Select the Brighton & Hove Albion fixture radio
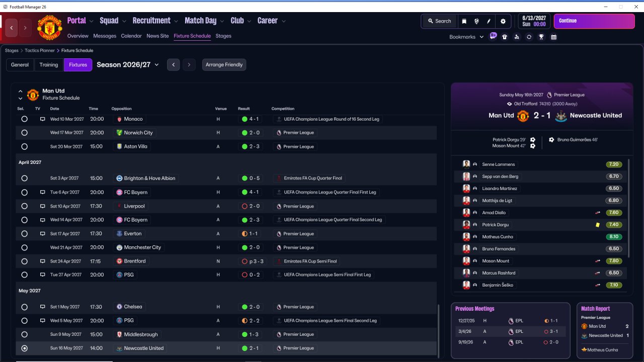The height and width of the screenshot is (362, 644). [24, 178]
